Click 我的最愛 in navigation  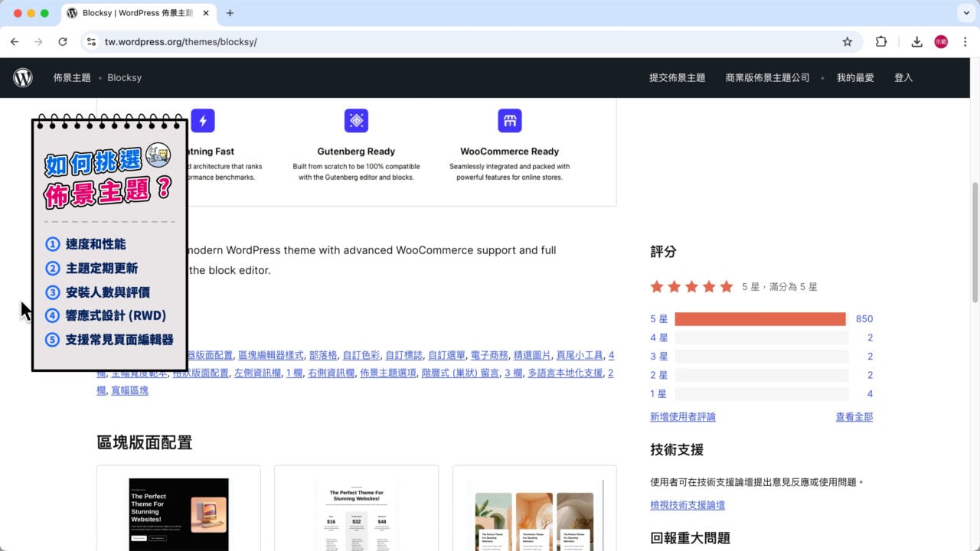854,77
